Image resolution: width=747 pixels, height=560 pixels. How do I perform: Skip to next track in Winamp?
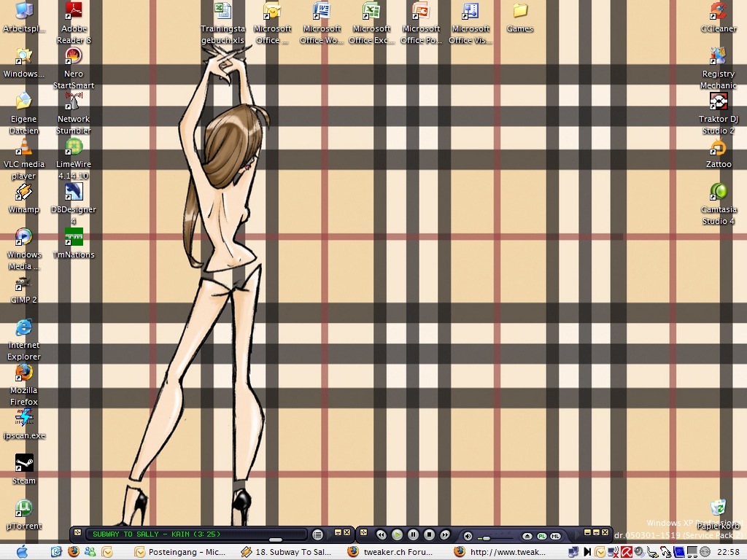[x=445, y=535]
